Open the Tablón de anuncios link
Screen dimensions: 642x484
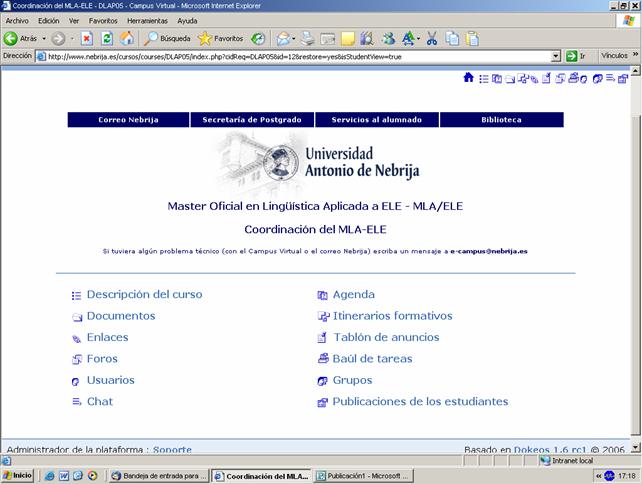coord(386,337)
